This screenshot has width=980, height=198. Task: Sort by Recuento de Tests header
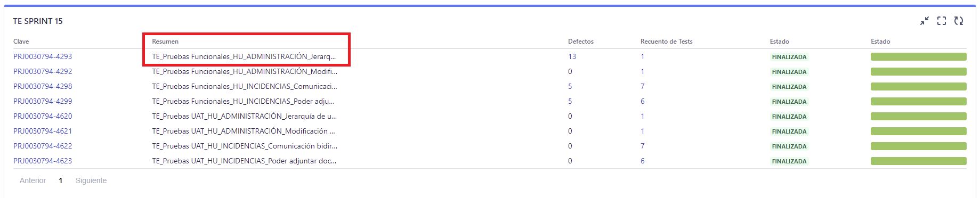click(x=667, y=42)
